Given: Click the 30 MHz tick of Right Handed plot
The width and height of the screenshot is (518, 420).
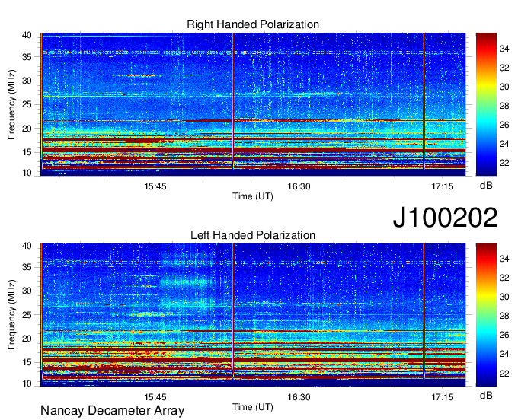Looking at the screenshot, I should pos(27,81).
